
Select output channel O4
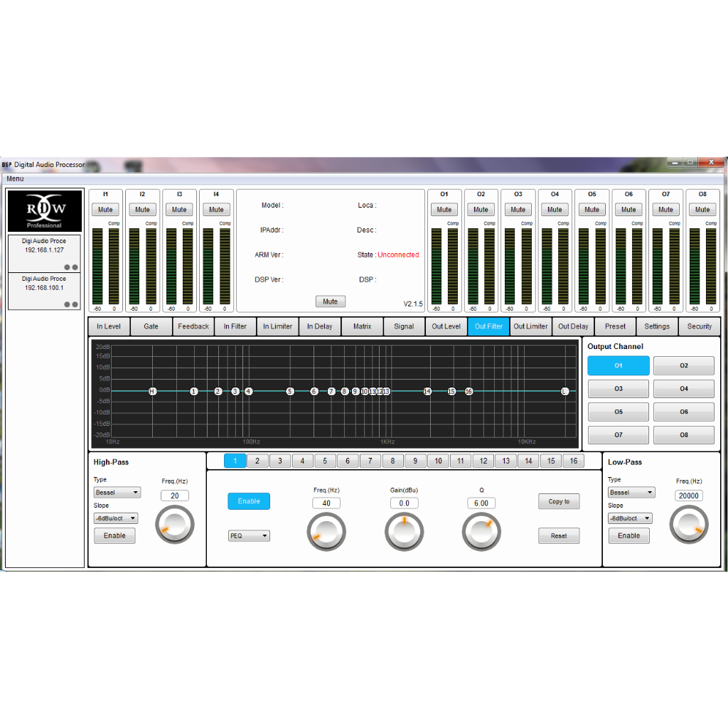point(683,389)
